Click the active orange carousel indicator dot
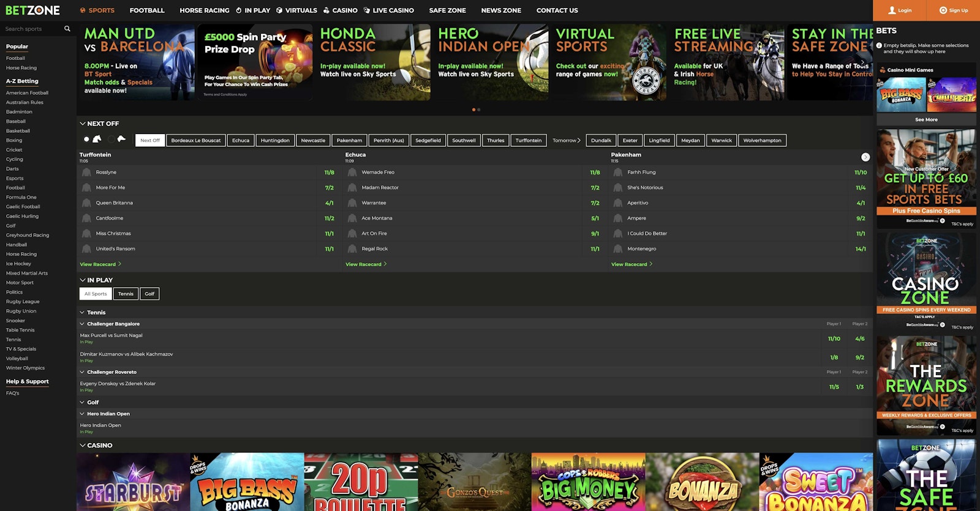 [473, 110]
